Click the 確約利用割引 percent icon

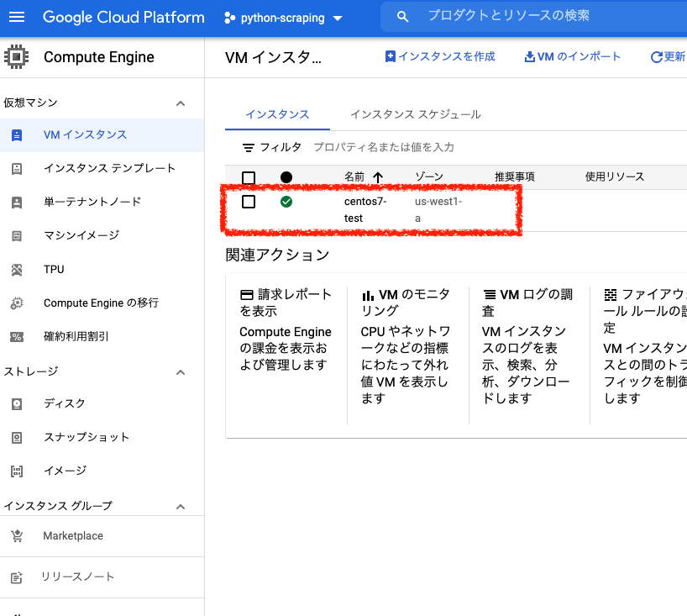tap(17, 337)
